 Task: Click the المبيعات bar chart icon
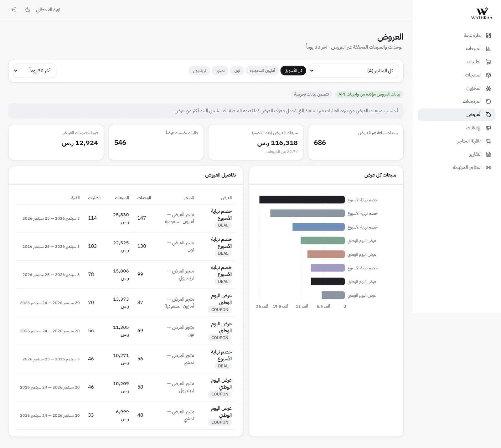click(488, 48)
